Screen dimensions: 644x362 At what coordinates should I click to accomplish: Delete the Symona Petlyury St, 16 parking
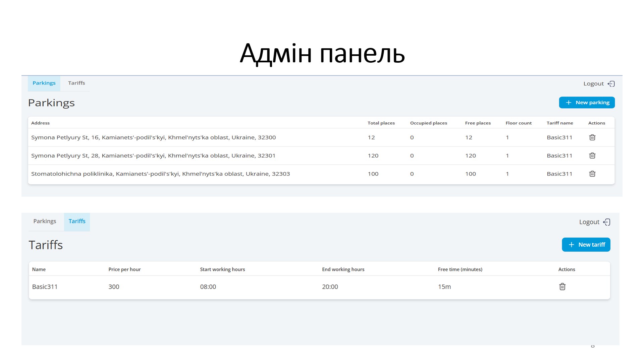click(592, 137)
